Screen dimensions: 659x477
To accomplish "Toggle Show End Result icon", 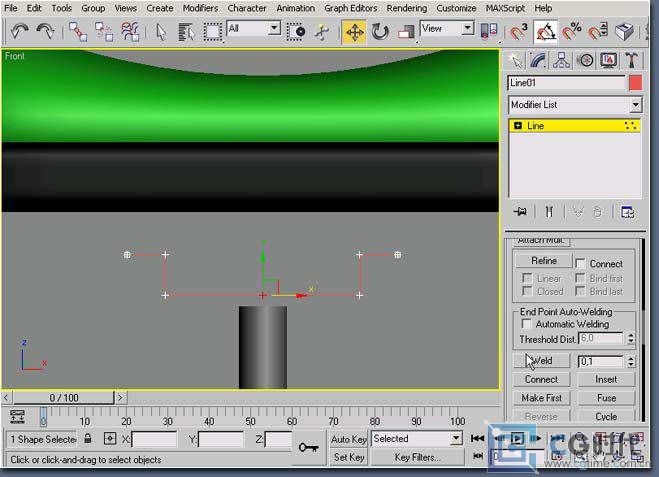I will tap(549, 211).
